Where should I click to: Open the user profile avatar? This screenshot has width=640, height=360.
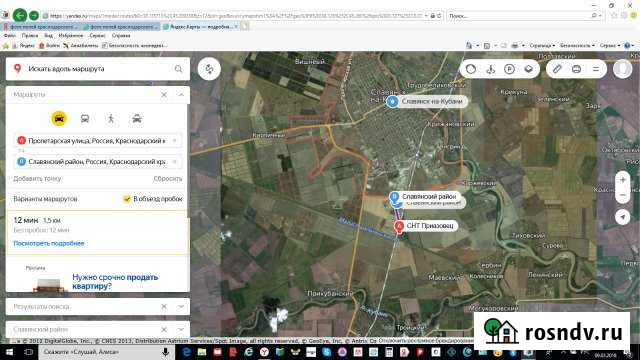[x=622, y=69]
